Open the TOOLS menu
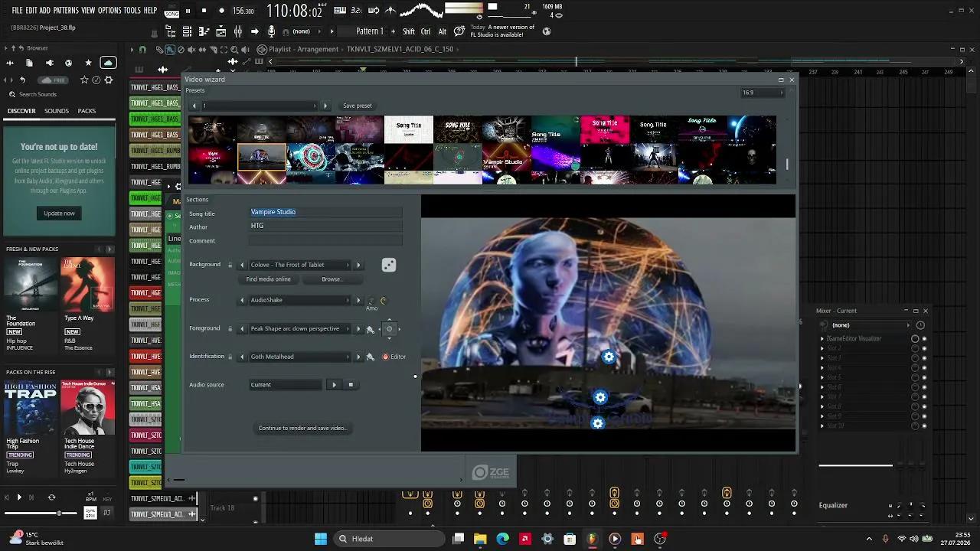Viewport: 980px width, 551px height. pos(132,11)
